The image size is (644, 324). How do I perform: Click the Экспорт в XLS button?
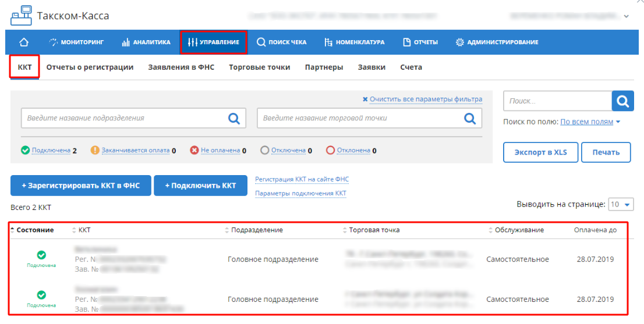pyautogui.click(x=541, y=152)
